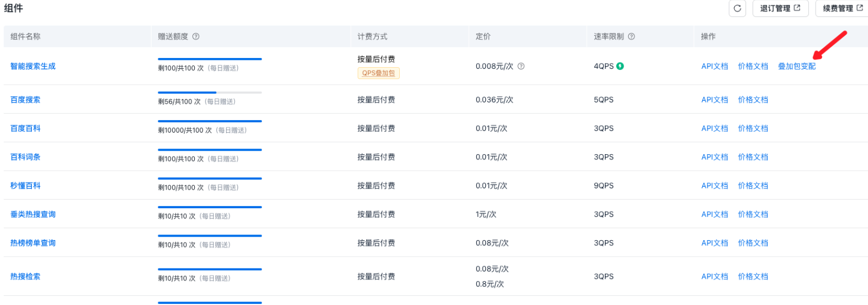This screenshot has width=868, height=305.
Task: Click the QPS叠加包 tag
Action: coord(379,73)
